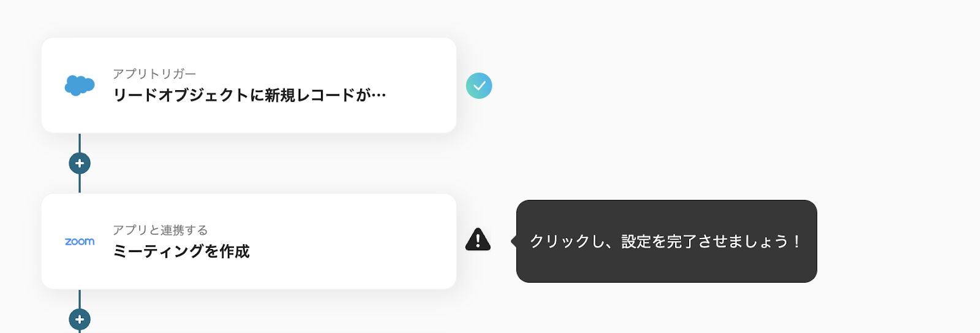
Task: Click the tooltip arrow beside the warning icon
Action: [x=514, y=241]
